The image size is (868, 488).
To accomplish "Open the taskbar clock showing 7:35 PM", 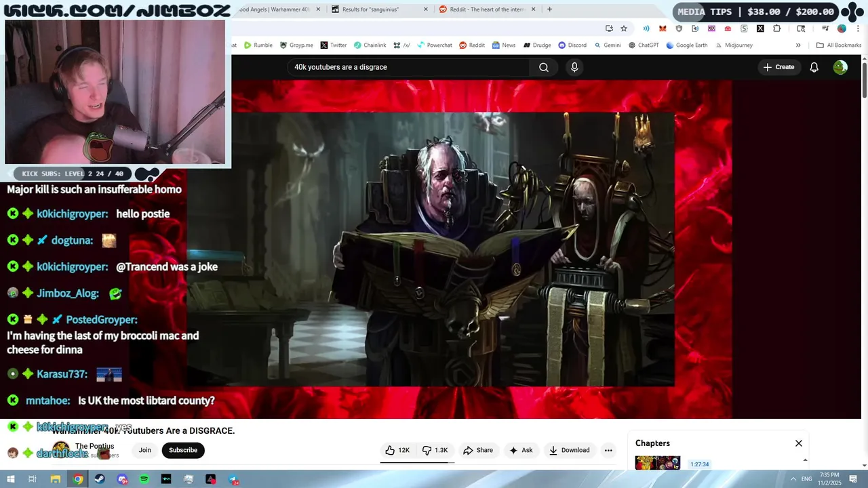I will (x=830, y=479).
